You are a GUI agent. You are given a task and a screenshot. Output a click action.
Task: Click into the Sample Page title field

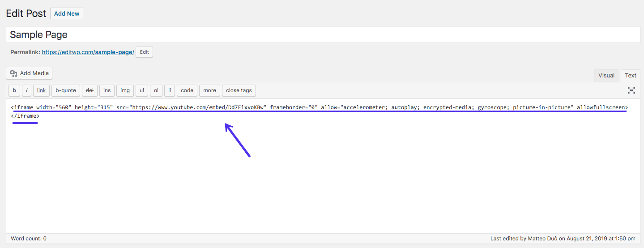tap(322, 34)
